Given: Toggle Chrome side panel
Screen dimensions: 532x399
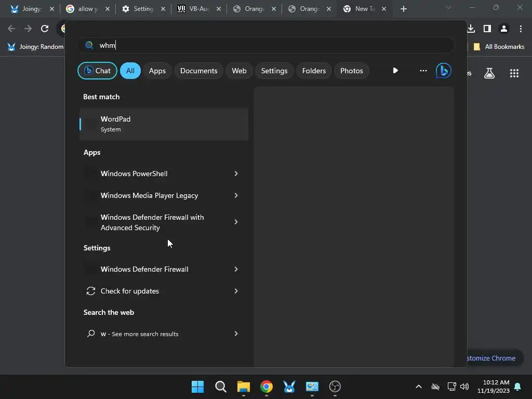Looking at the screenshot, I should click(487, 29).
